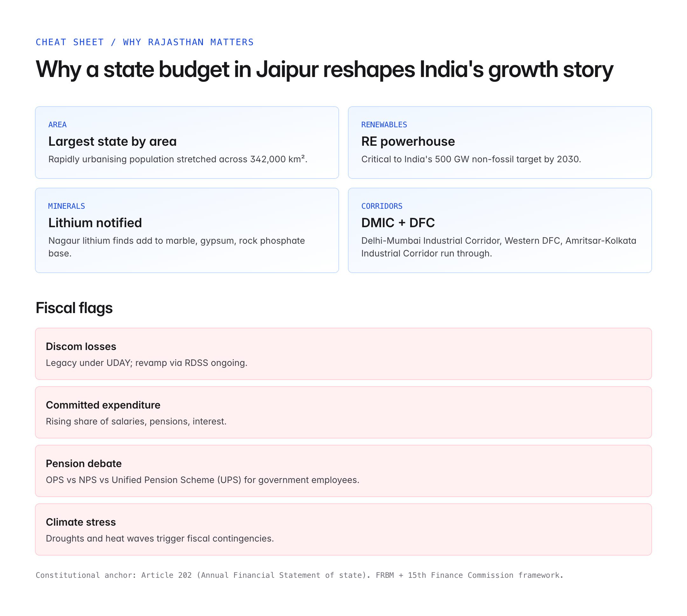
Task: Click the CORRIDORS label
Action: coord(382,206)
